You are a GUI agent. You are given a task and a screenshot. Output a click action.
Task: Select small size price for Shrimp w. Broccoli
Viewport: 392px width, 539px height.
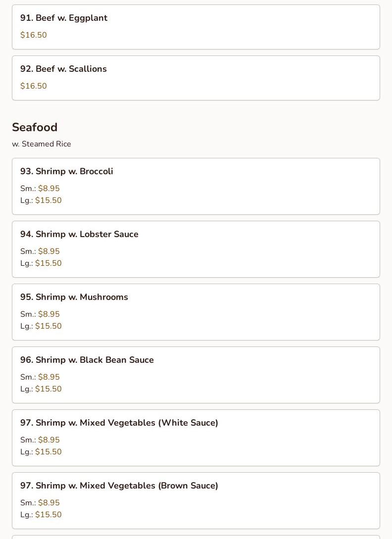pos(49,189)
